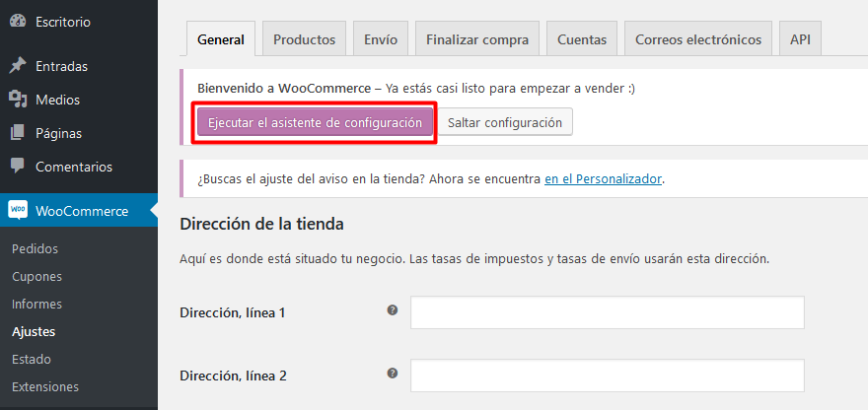
Task: Open the Extensiones submenu
Action: click(x=45, y=386)
